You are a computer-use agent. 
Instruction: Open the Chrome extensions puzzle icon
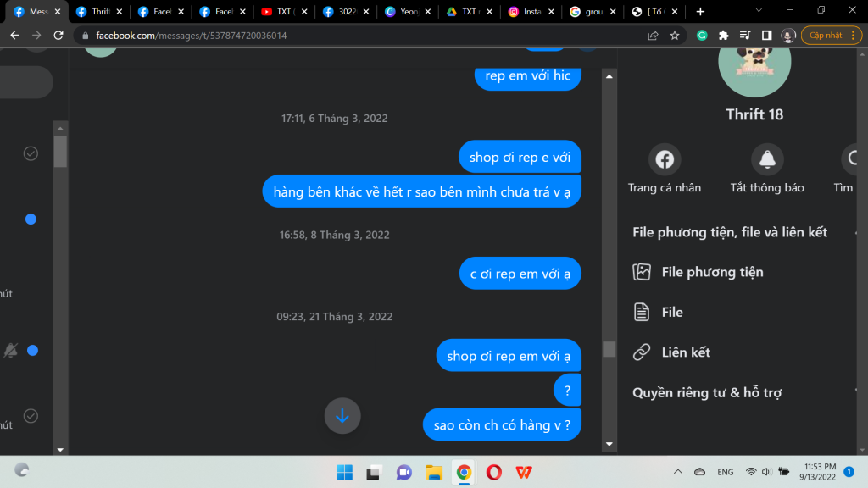click(723, 36)
